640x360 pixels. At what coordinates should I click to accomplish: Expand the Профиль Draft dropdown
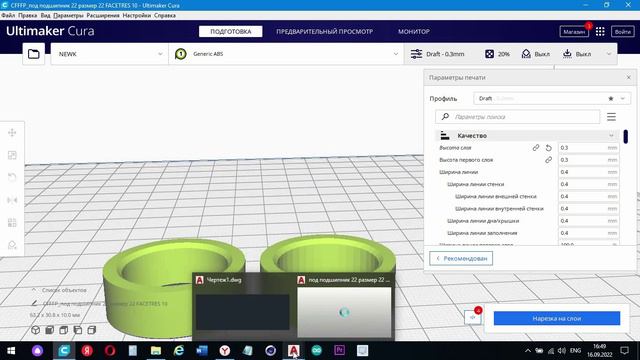point(622,98)
